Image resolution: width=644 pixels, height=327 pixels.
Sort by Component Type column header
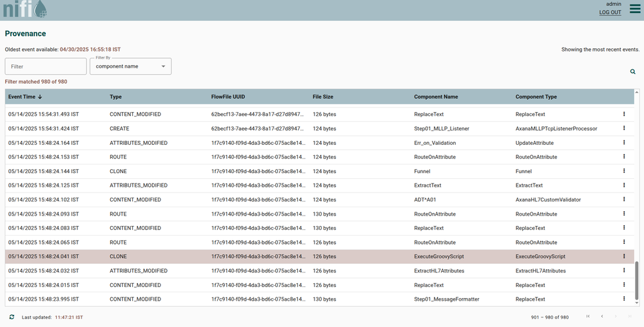tap(536, 97)
